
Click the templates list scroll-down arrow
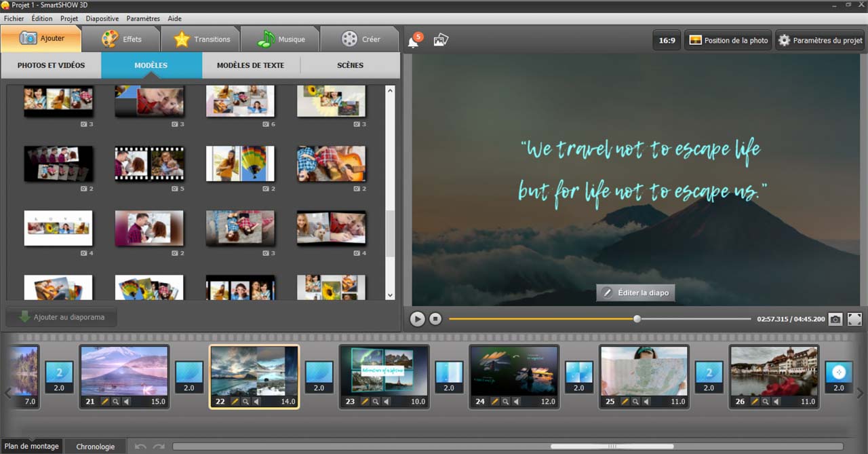pyautogui.click(x=390, y=296)
